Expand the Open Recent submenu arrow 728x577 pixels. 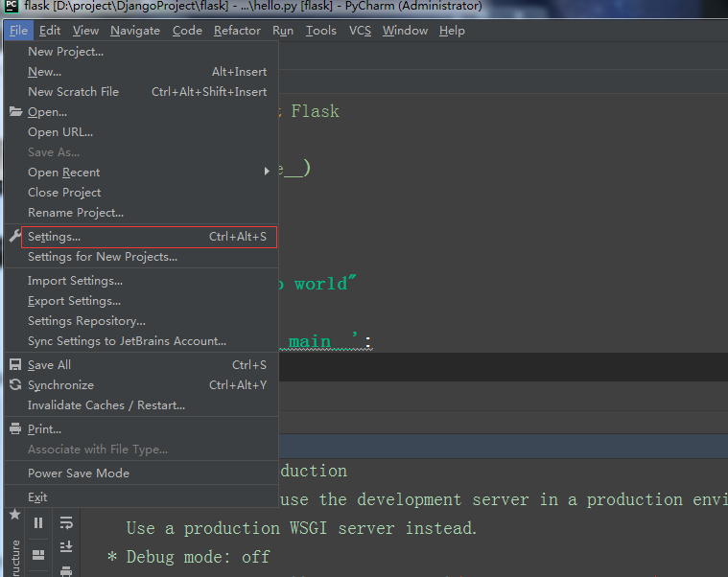(267, 172)
